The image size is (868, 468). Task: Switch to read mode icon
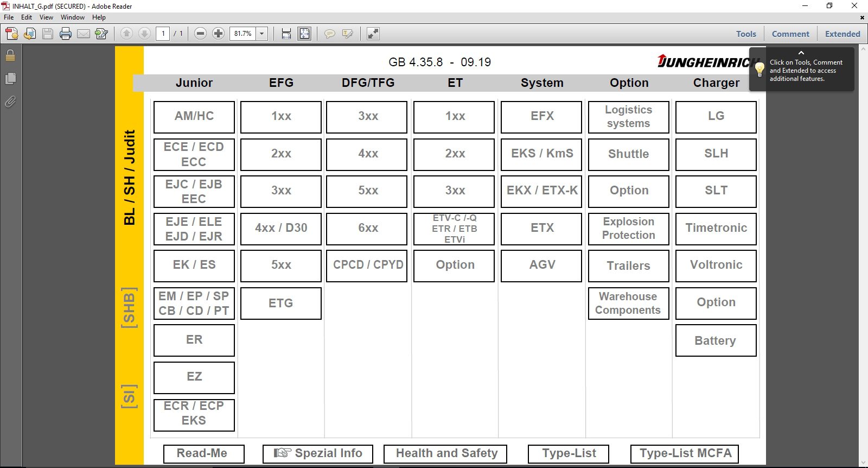(x=373, y=34)
